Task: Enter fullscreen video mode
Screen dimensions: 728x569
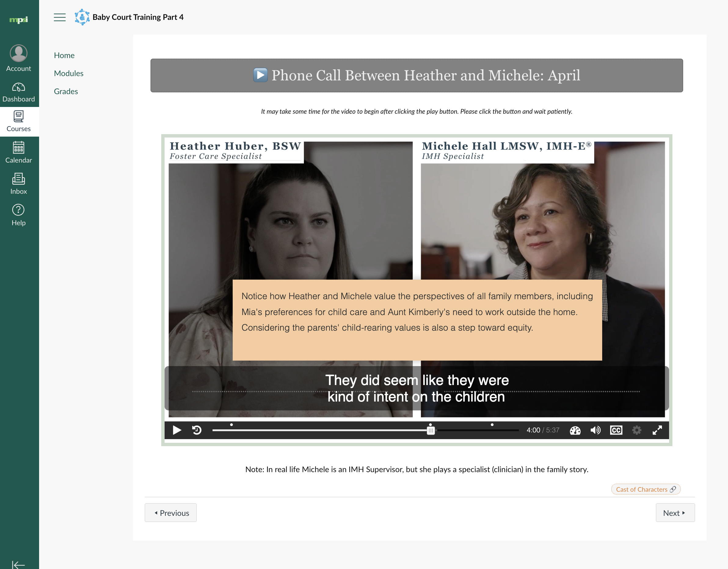Action: tap(657, 430)
